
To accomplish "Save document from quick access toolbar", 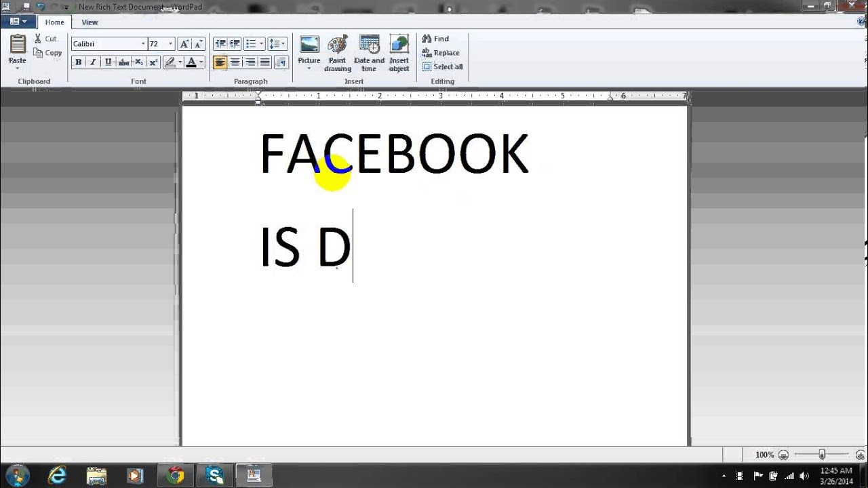I will point(26,7).
